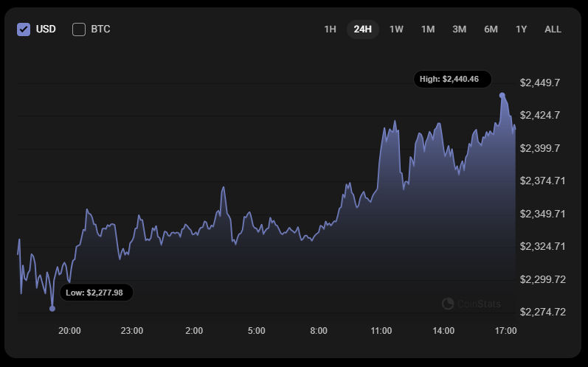This screenshot has height=367, width=588.
Task: Click the CoinStats watermark text
Action: point(479,304)
